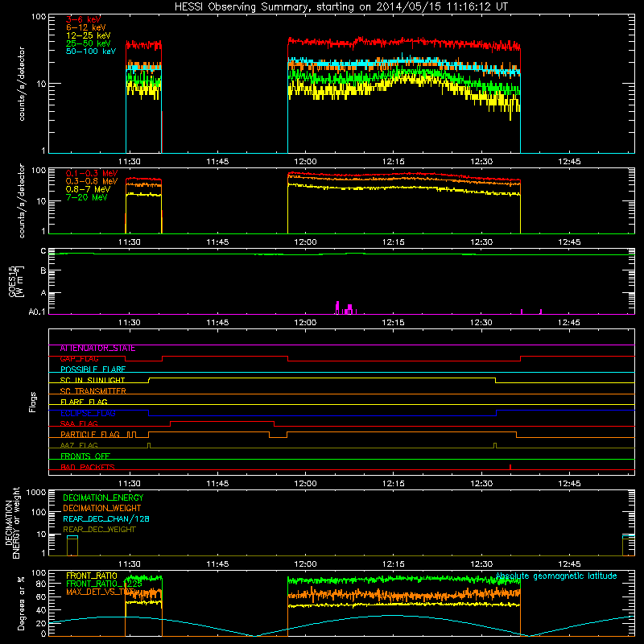The image size is (644, 644).
Task: Pick the cyan 50-100 keV legend label
Action: tap(91, 52)
